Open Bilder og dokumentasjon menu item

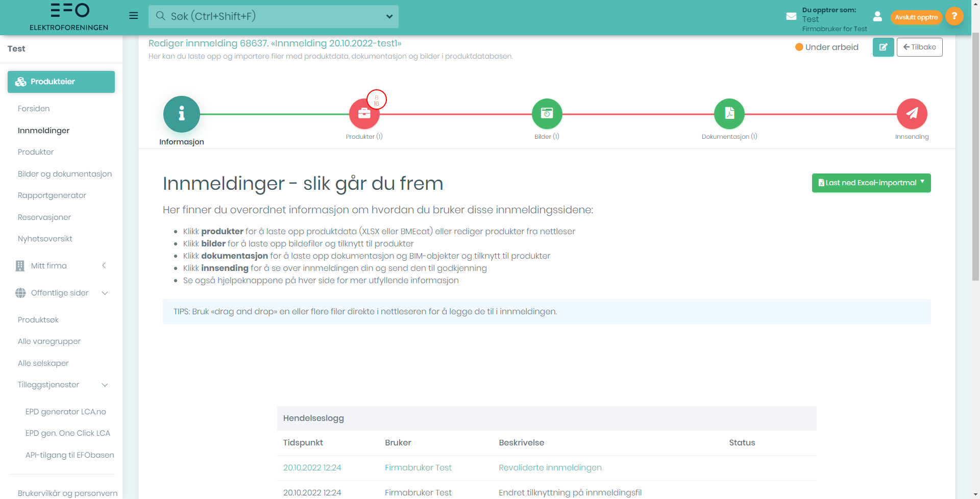coord(65,174)
